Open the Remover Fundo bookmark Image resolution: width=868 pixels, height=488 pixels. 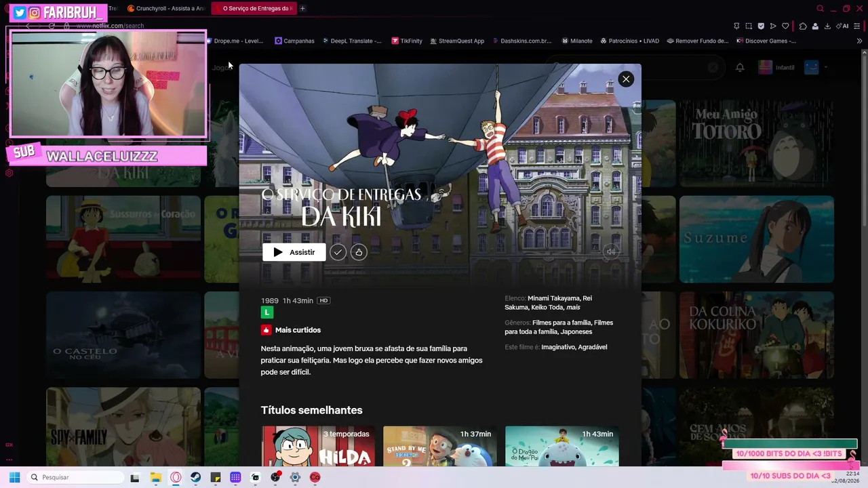coord(698,41)
